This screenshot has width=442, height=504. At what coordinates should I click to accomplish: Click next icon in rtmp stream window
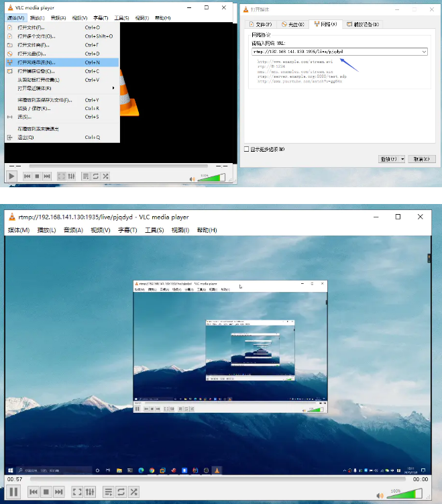(58, 492)
